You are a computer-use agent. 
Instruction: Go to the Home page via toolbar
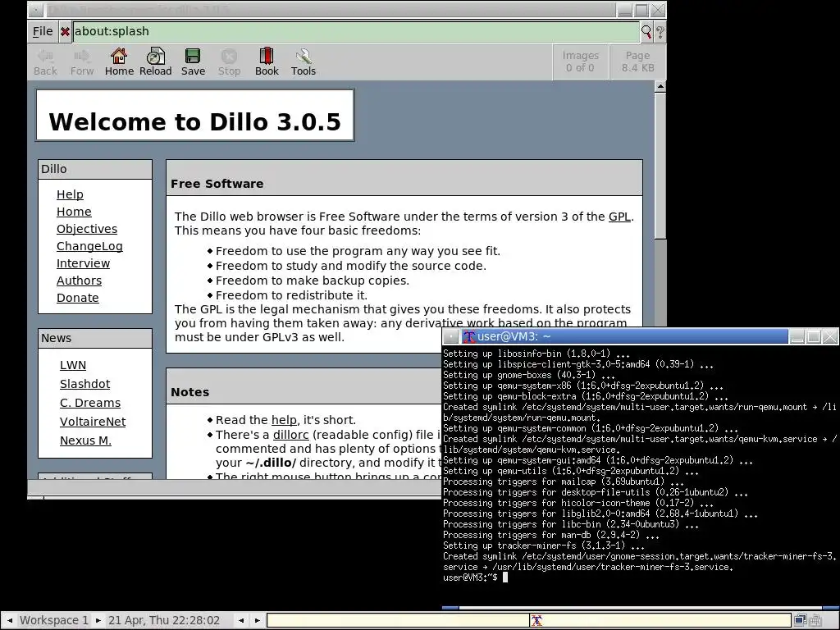[119, 62]
